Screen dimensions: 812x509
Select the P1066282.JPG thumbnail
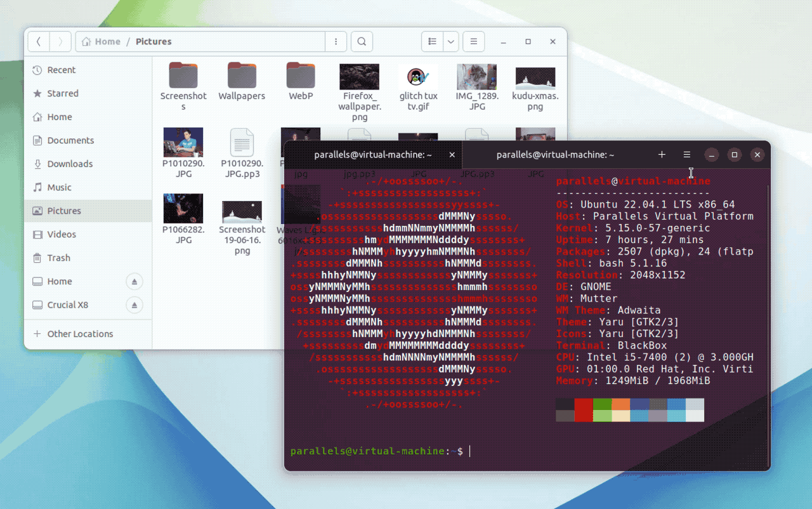pyautogui.click(x=183, y=208)
